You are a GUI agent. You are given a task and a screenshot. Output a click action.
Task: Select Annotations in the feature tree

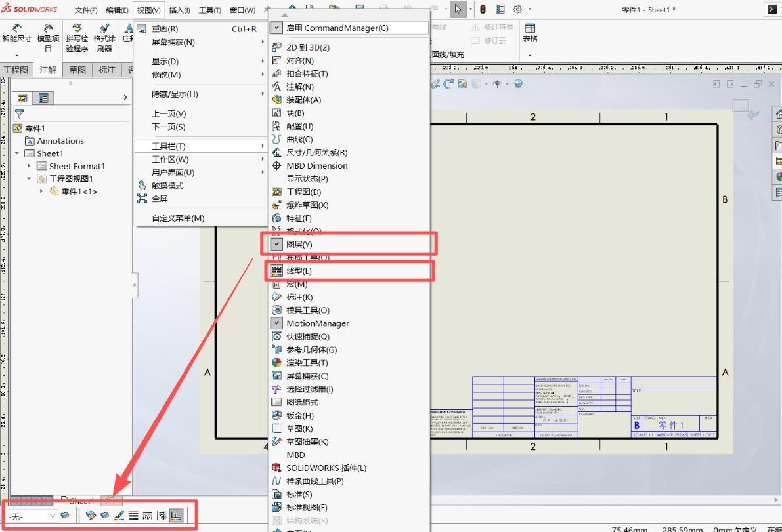(60, 141)
